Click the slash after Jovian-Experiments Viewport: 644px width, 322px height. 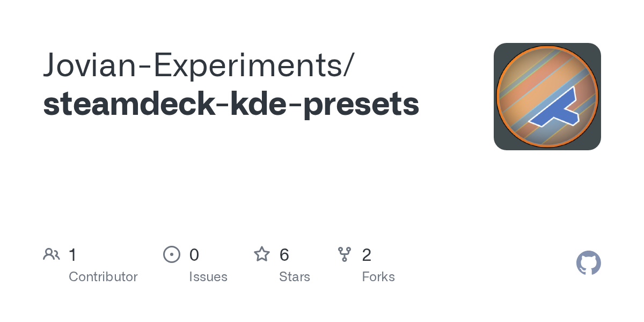[348, 65]
